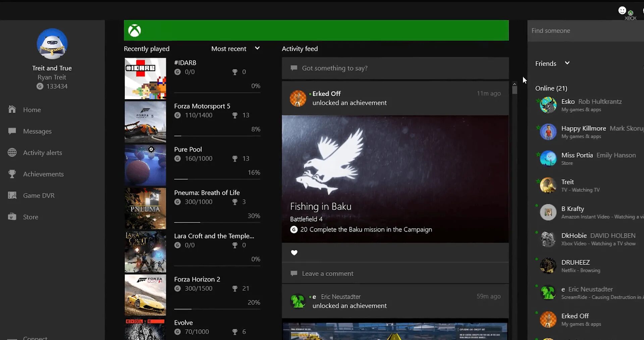Open the Fishing in Baku achievement image
This screenshot has height=340, width=644.
coord(395,179)
